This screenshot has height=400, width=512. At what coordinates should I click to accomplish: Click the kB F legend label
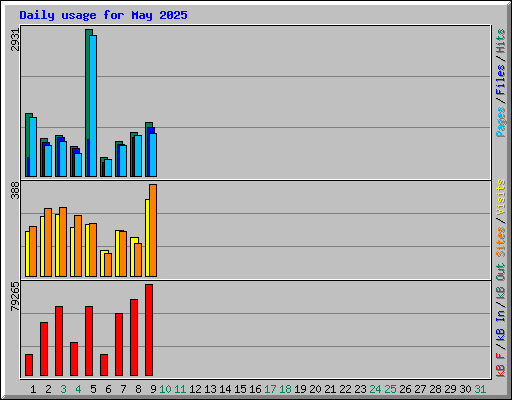[501, 365]
